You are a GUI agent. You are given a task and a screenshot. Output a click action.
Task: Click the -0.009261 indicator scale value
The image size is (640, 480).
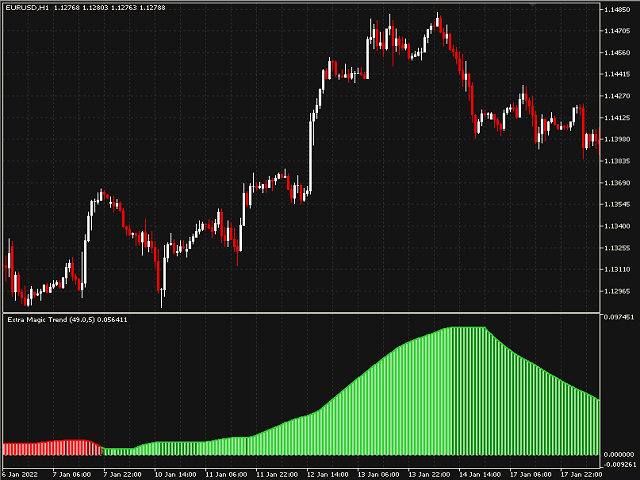coord(620,464)
